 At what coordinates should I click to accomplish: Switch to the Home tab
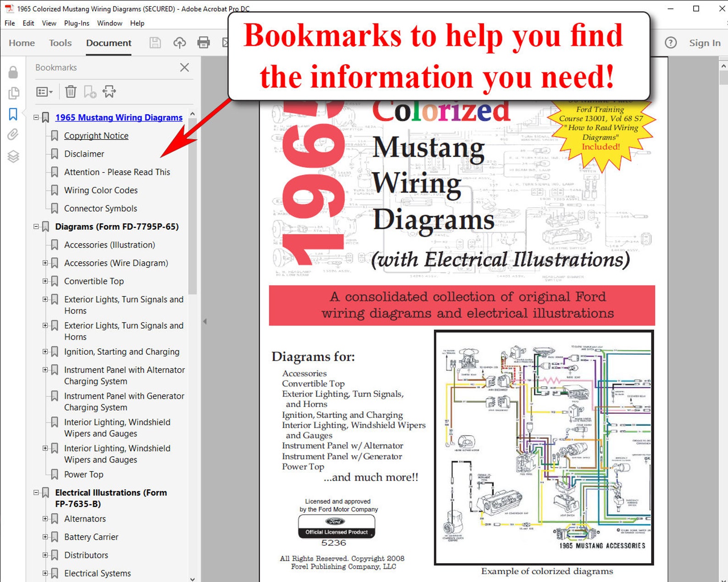(22, 43)
